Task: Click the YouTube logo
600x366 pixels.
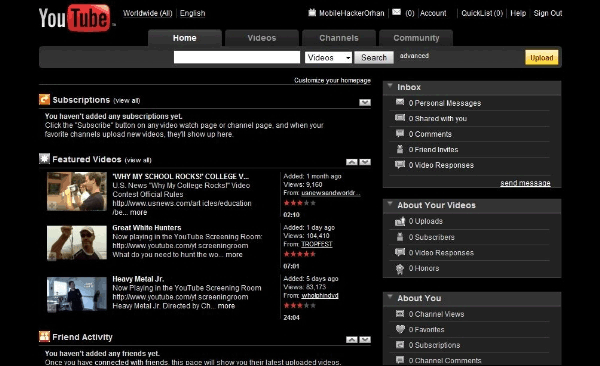Action: coord(76,18)
